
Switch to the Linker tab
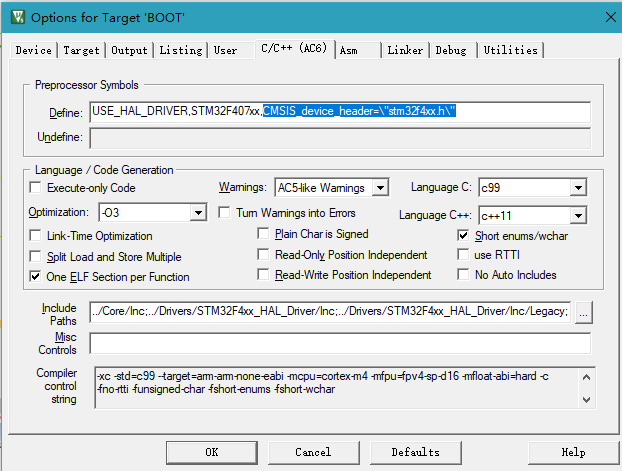pyautogui.click(x=405, y=50)
